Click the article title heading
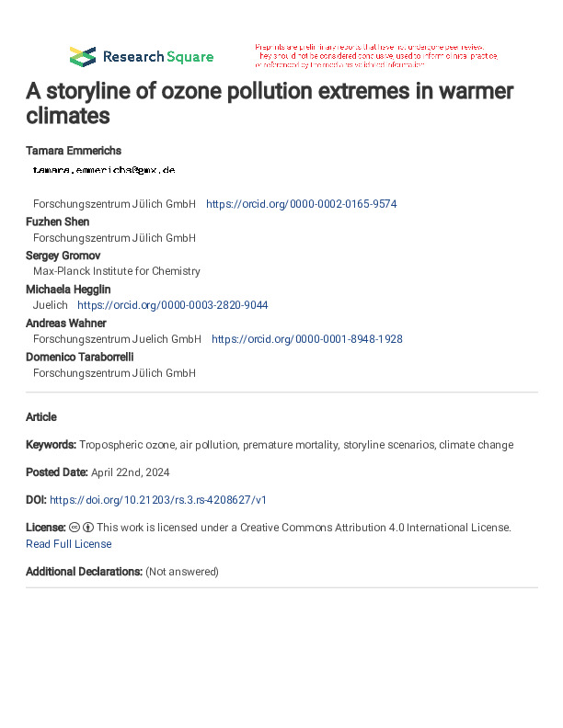Viewport: 563px width, 728px height. [x=270, y=103]
